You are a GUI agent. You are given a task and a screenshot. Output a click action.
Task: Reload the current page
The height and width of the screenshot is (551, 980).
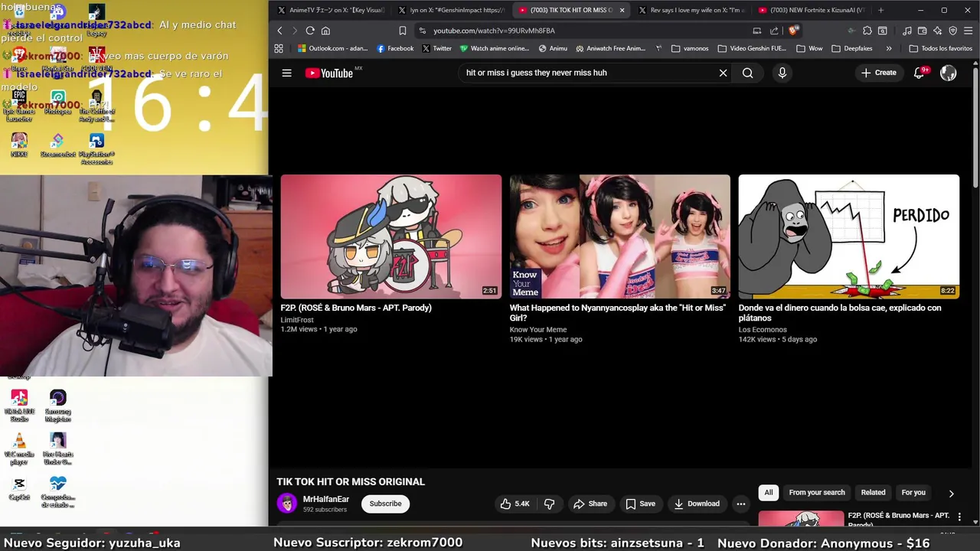pos(310,31)
